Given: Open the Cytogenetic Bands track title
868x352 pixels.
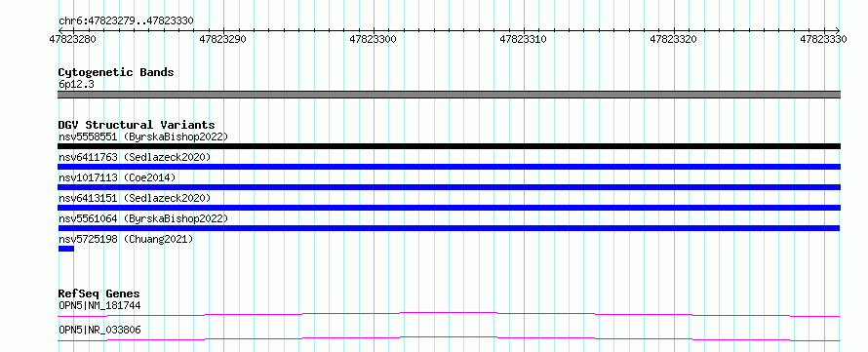Looking at the screenshot, I should (116, 72).
